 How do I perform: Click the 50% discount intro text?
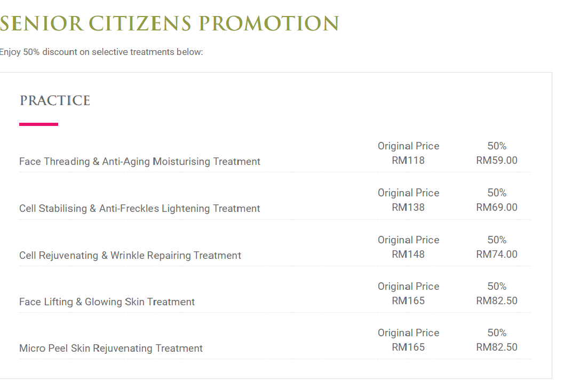[101, 52]
